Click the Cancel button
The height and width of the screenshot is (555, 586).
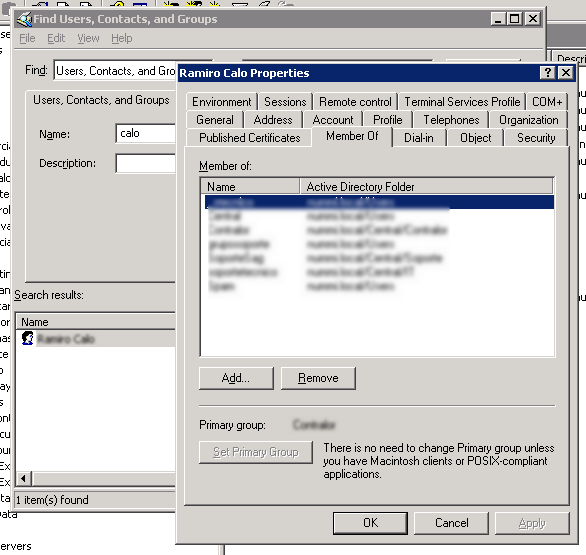pyautogui.click(x=451, y=523)
